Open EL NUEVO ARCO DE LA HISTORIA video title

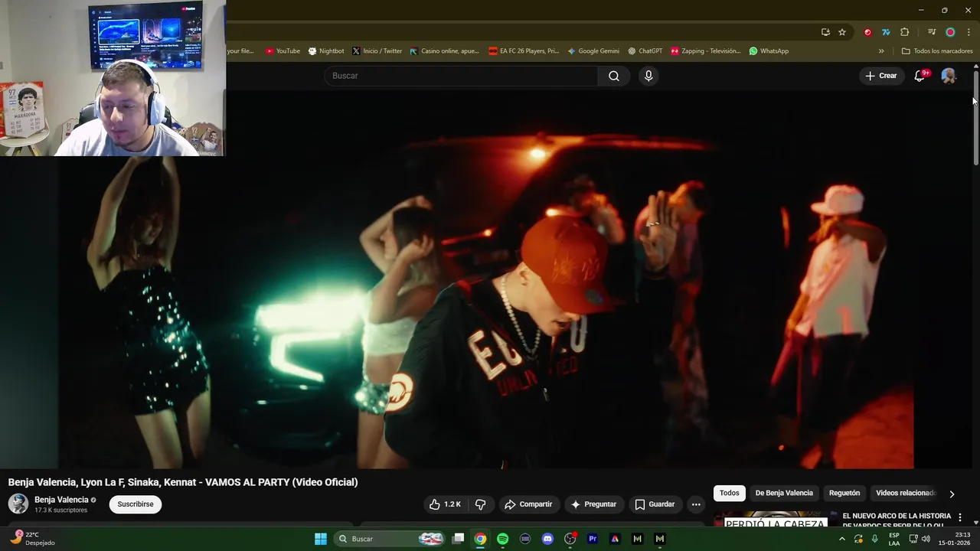point(897,520)
